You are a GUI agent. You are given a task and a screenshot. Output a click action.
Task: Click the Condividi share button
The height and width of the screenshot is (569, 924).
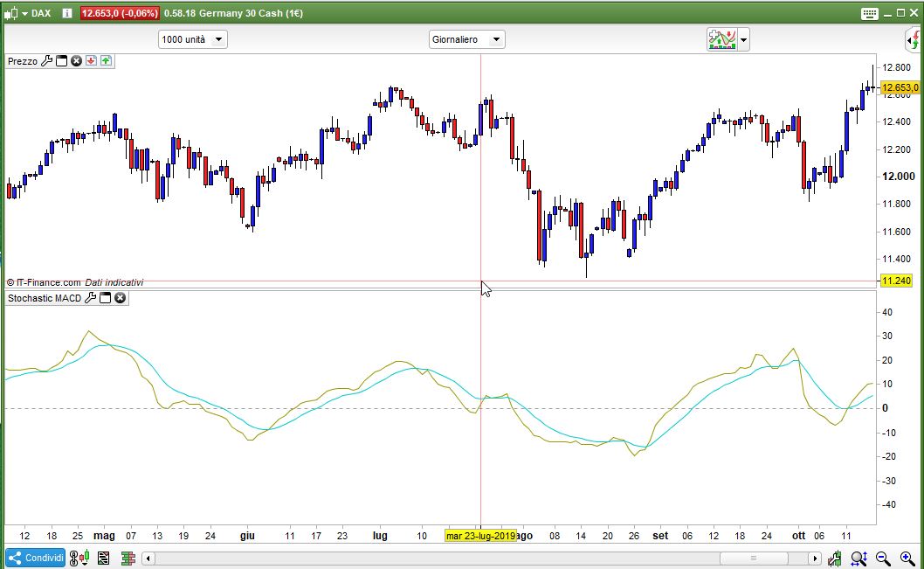(36, 558)
